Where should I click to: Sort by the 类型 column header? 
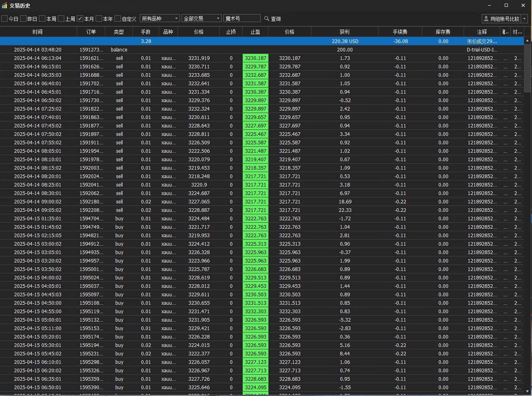(119, 32)
